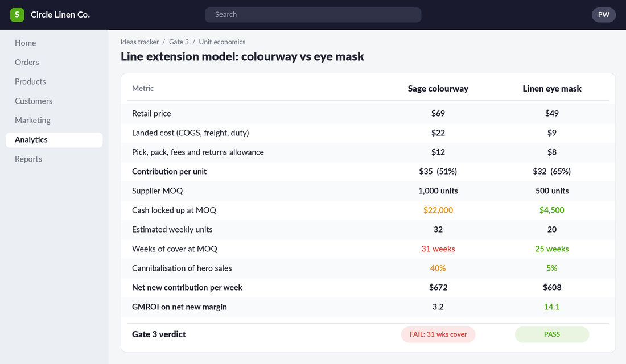Image resolution: width=626 pixels, height=364 pixels.
Task: Select the $49 retail price value
Action: click(x=552, y=113)
